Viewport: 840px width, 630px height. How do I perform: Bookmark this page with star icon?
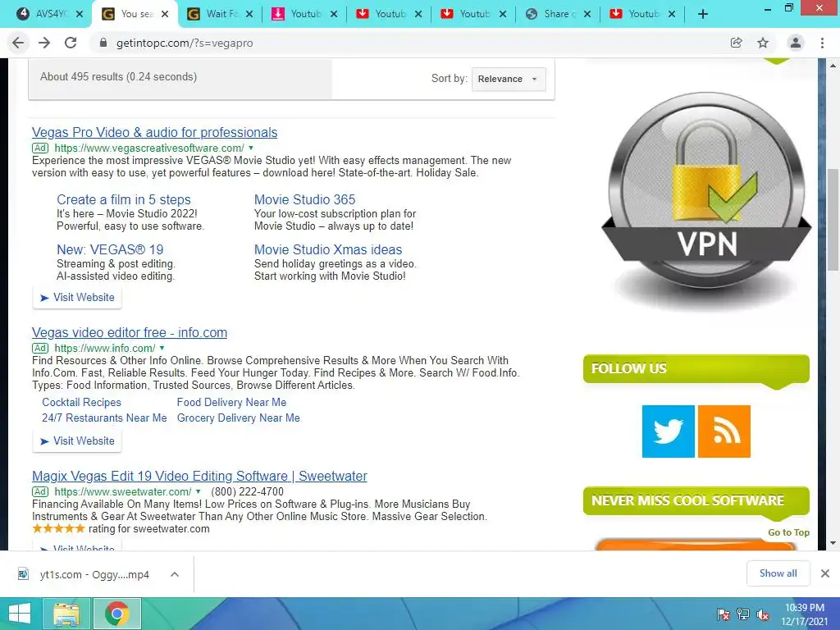(763, 43)
